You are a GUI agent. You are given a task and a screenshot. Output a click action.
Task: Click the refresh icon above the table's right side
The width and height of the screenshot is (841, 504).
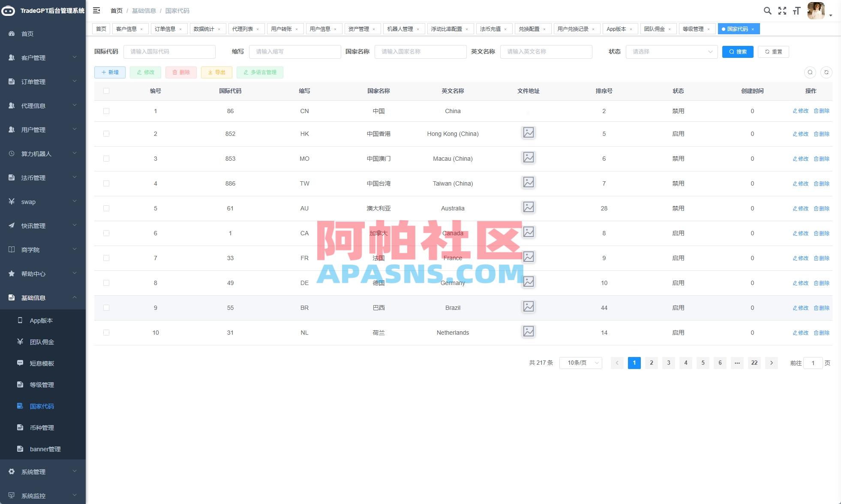826,72
